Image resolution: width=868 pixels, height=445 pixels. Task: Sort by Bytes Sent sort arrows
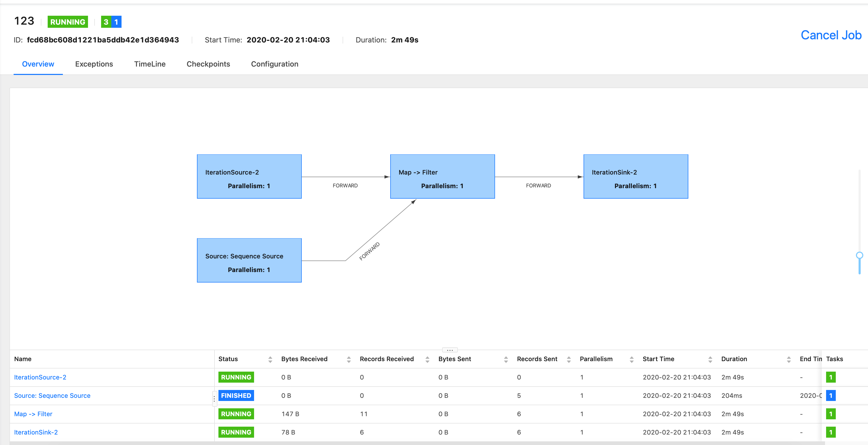click(506, 359)
